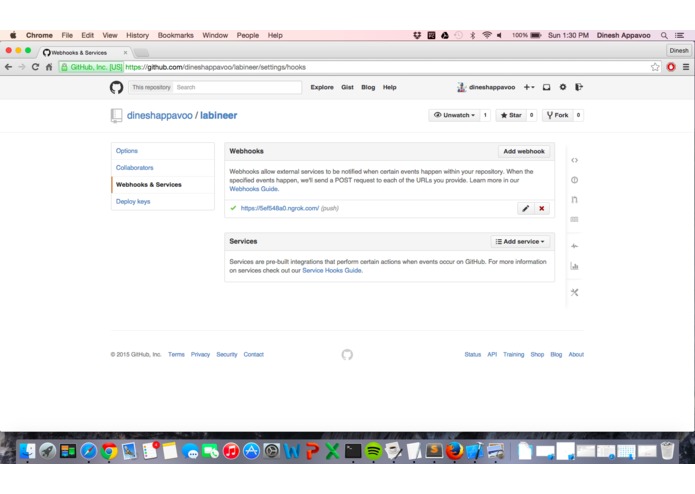The height and width of the screenshot is (494, 695).
Task: Click the red Opera-style extension icon
Action: [x=671, y=67]
